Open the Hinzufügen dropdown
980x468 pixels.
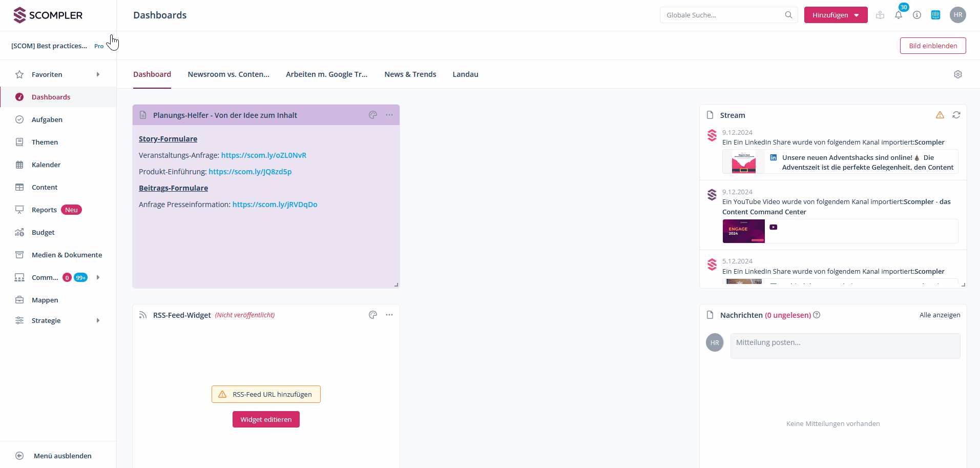point(836,15)
